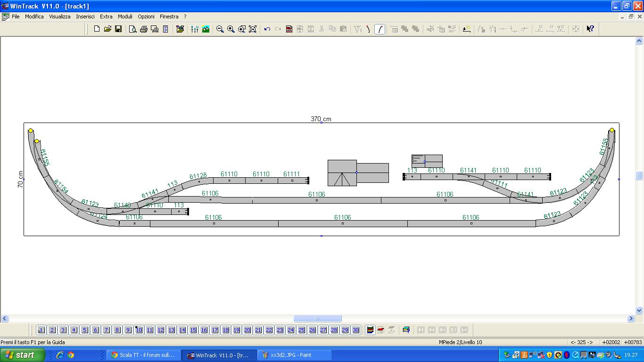Click the red document toolbar icon

point(289,29)
